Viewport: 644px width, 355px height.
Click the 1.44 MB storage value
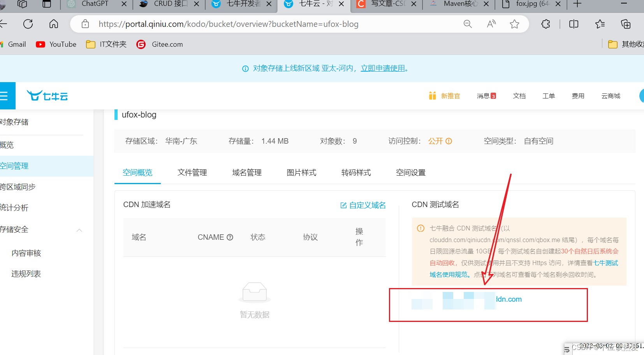pyautogui.click(x=275, y=141)
